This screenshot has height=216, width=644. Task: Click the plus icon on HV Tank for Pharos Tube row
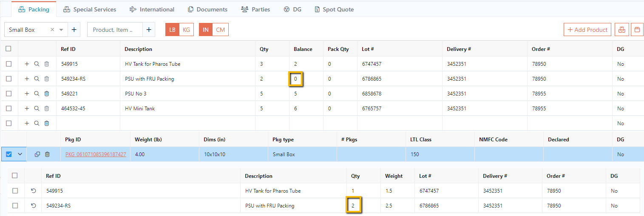[x=27, y=64]
